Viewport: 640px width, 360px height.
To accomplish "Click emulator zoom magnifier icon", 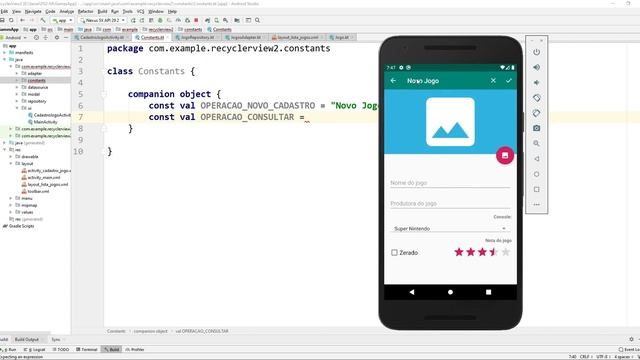I will click(x=536, y=143).
